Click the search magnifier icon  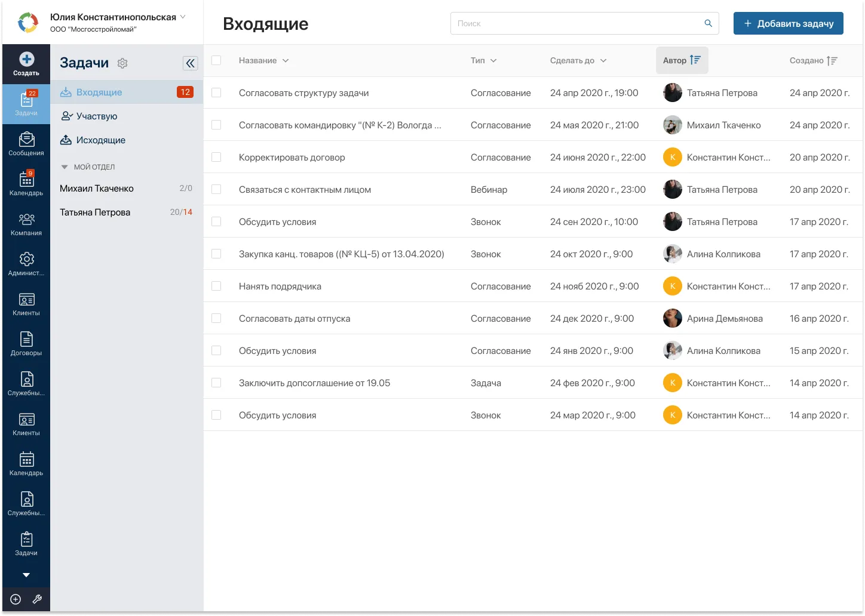[x=708, y=23]
